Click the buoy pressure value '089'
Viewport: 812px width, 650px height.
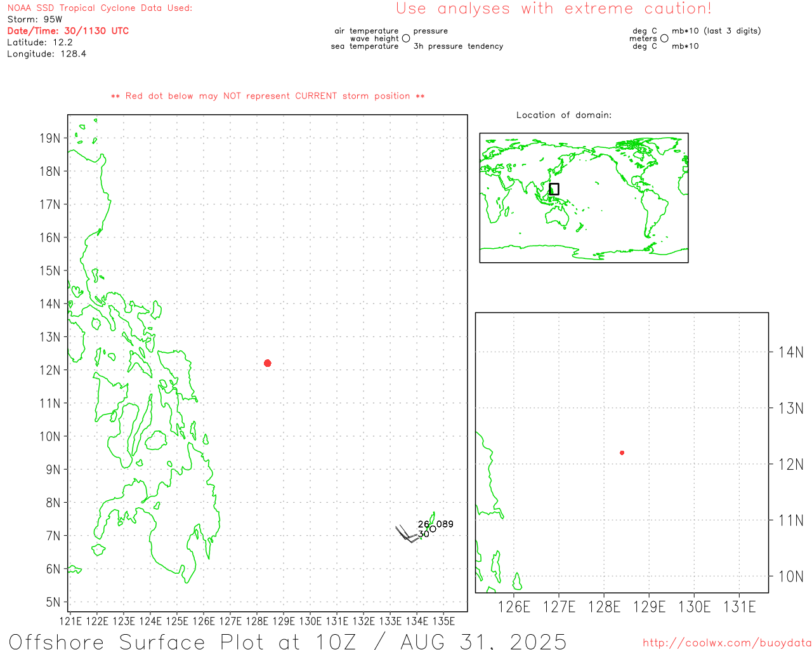(x=445, y=524)
